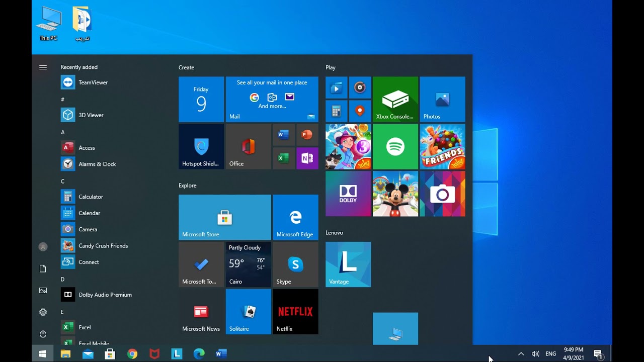Open the small Calculator tile in Play group
The width and height of the screenshot is (644, 362).
(x=336, y=111)
